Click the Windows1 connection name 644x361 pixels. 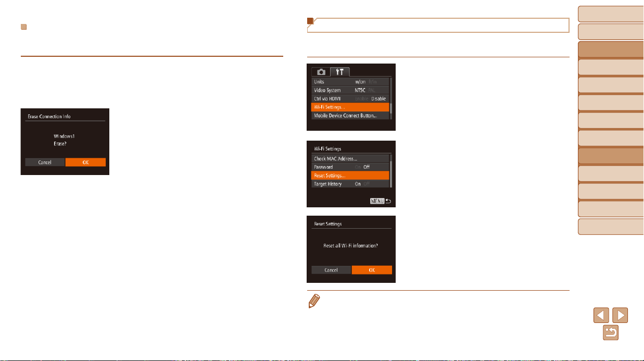(x=65, y=136)
